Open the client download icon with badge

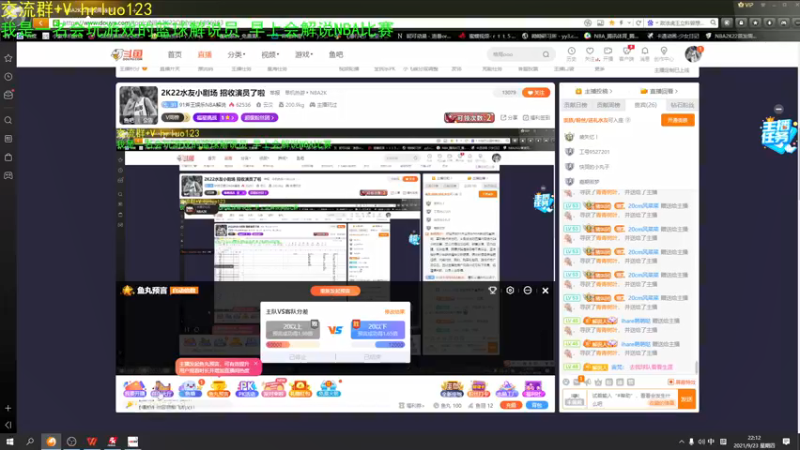[627, 54]
